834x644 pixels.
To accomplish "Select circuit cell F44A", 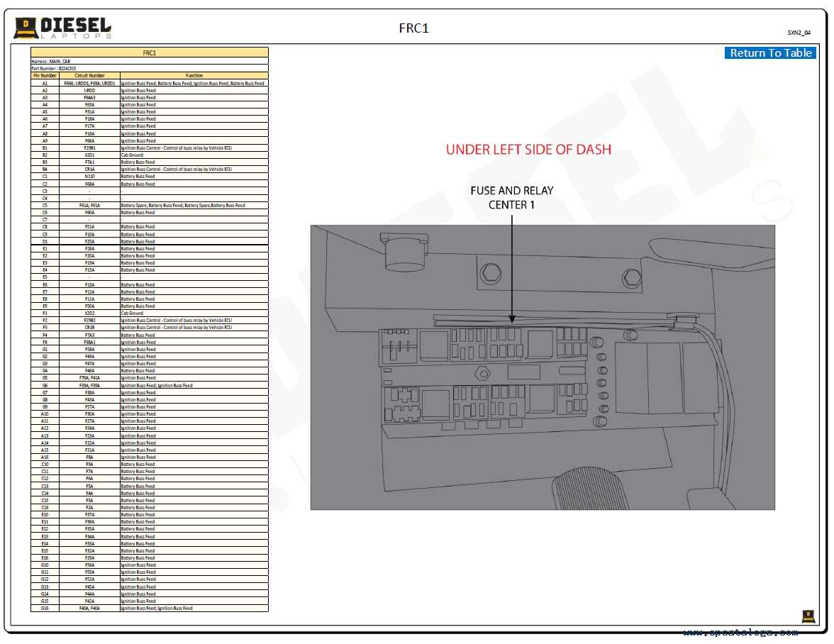I will coord(89,594).
